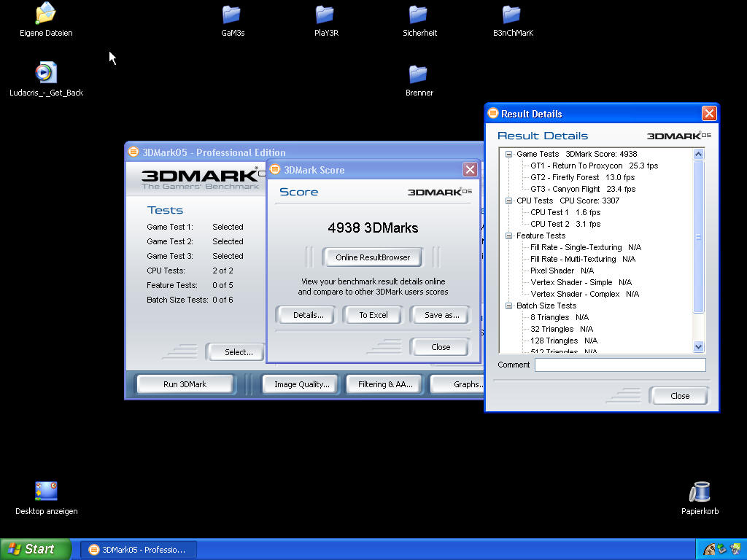Select Vertex Shader - Simple row
The width and height of the screenshot is (747, 560).
click(x=581, y=282)
